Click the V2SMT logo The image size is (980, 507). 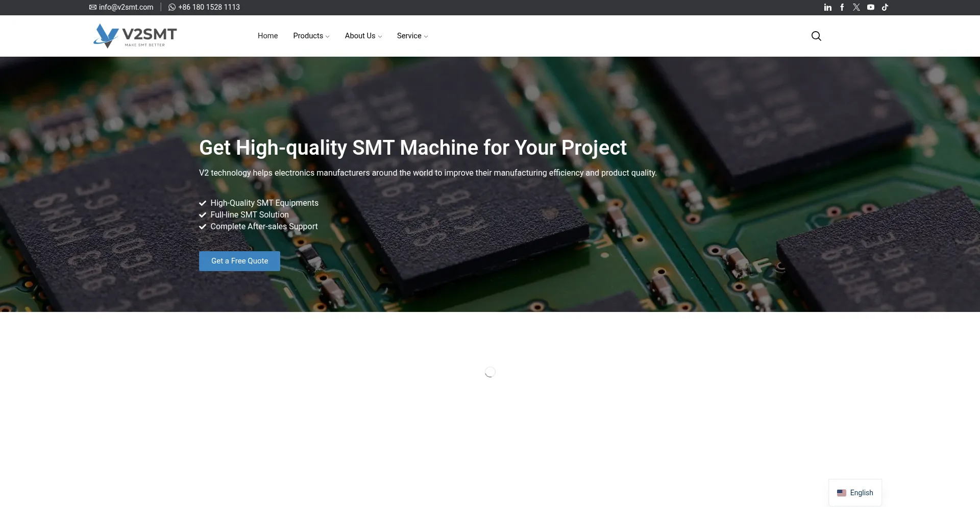(135, 36)
